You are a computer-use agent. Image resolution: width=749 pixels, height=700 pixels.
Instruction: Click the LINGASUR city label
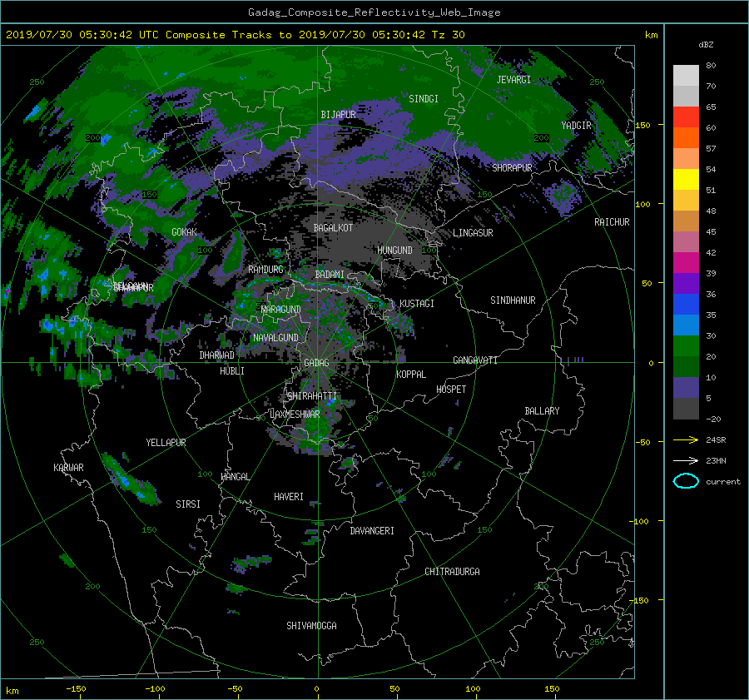473,233
